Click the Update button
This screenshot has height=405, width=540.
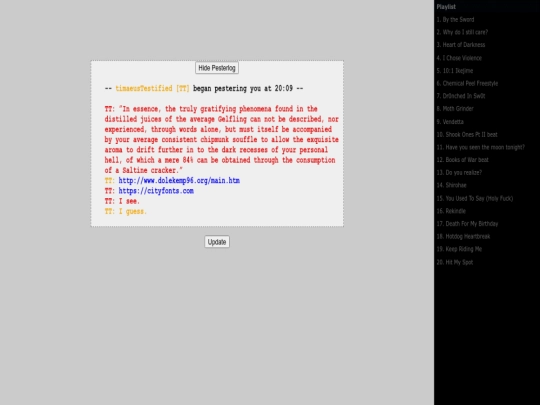[x=217, y=242]
